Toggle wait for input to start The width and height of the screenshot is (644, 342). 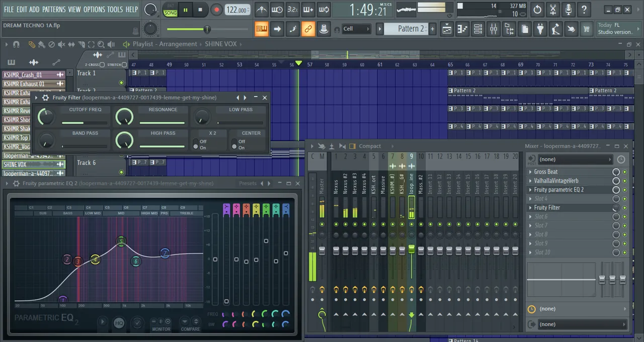click(x=277, y=10)
